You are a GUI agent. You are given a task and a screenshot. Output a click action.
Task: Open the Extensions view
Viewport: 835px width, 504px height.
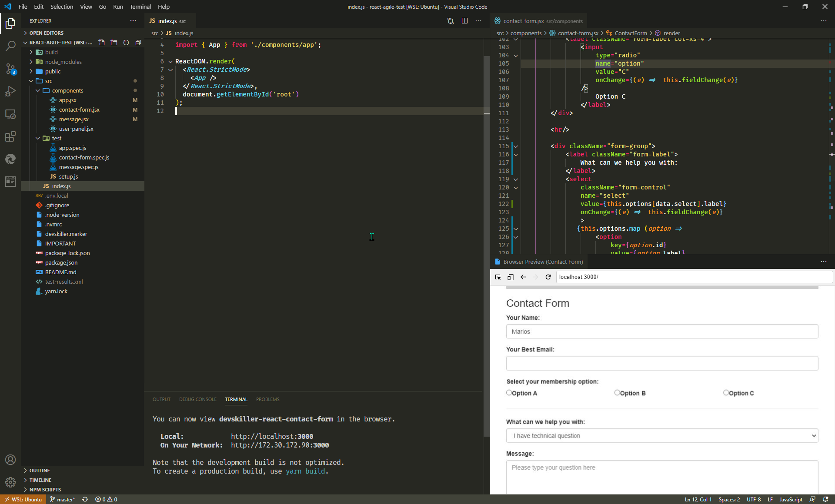[x=10, y=137]
